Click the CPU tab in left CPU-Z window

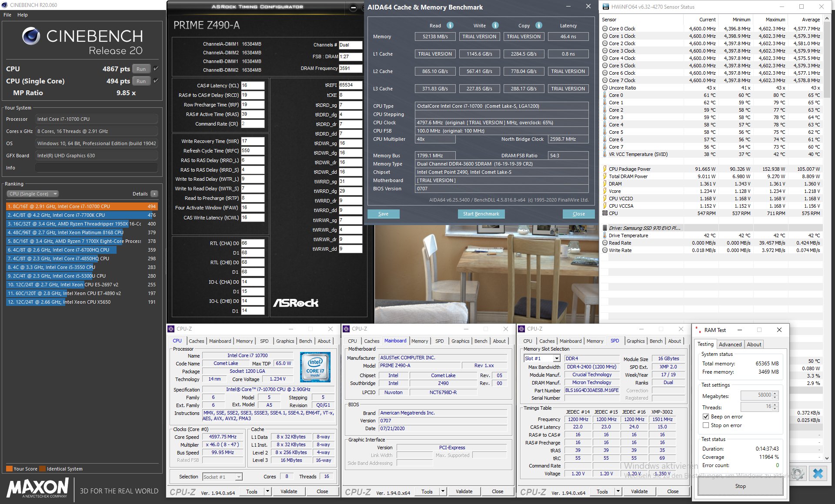[x=179, y=340]
